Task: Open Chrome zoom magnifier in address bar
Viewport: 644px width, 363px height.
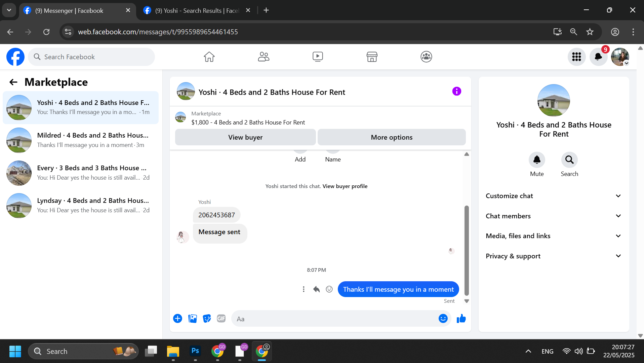Action: [x=574, y=32]
